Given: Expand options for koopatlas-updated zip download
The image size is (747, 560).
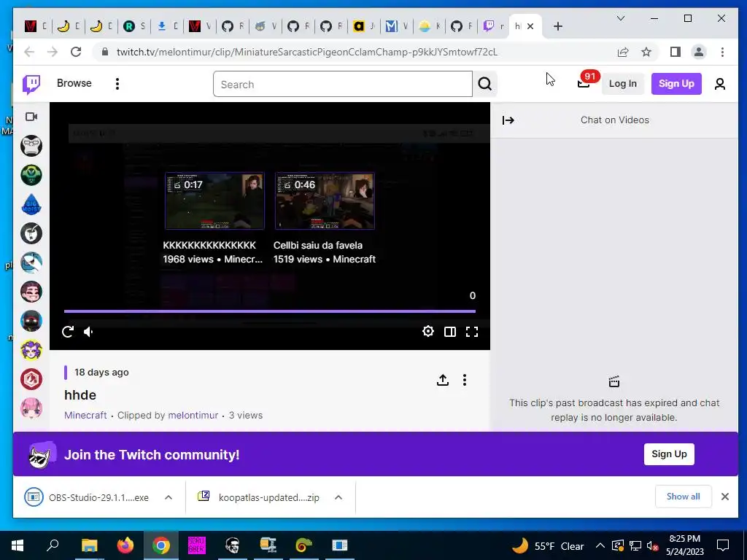Looking at the screenshot, I should click(x=338, y=497).
